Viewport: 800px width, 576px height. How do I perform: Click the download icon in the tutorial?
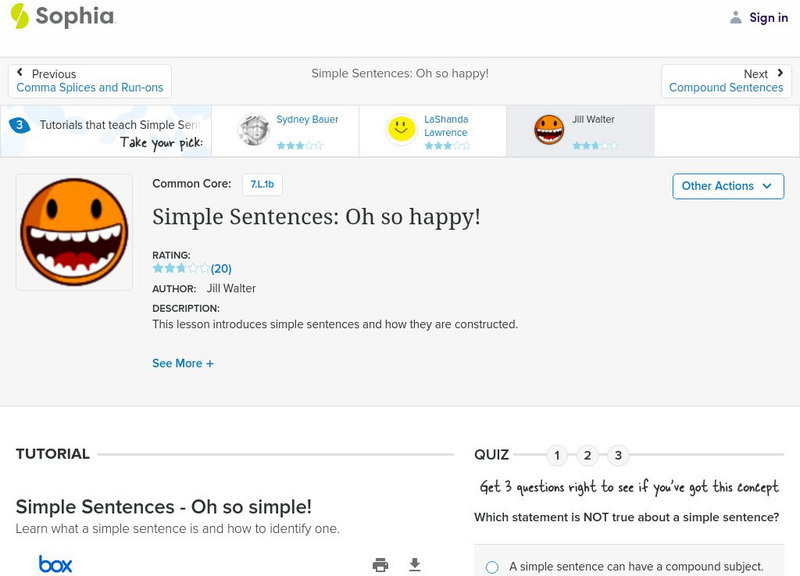click(415, 565)
